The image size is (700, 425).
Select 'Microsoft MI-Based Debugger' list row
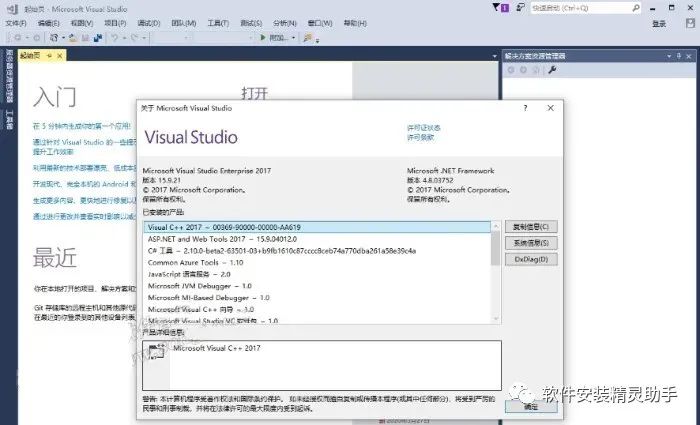pos(317,297)
